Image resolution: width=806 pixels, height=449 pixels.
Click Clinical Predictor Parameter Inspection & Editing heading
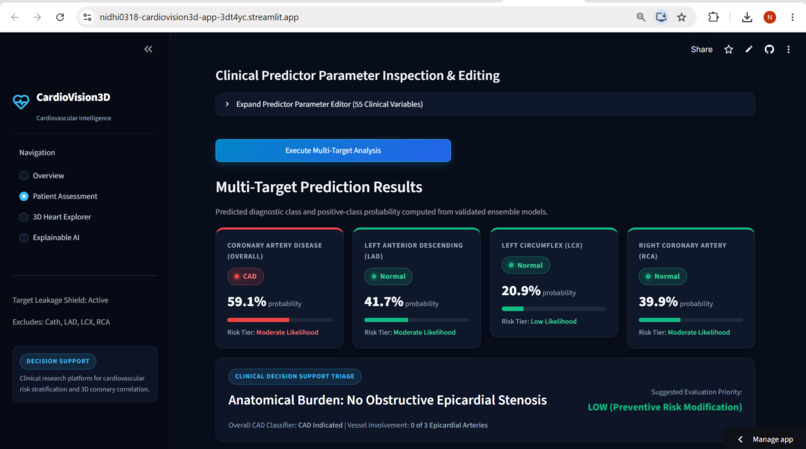point(357,76)
